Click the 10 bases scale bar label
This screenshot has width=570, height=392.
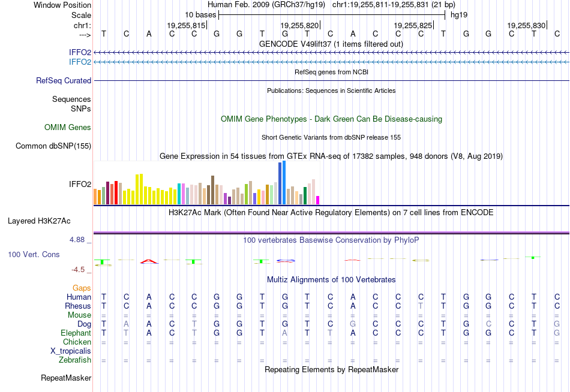[x=200, y=15]
